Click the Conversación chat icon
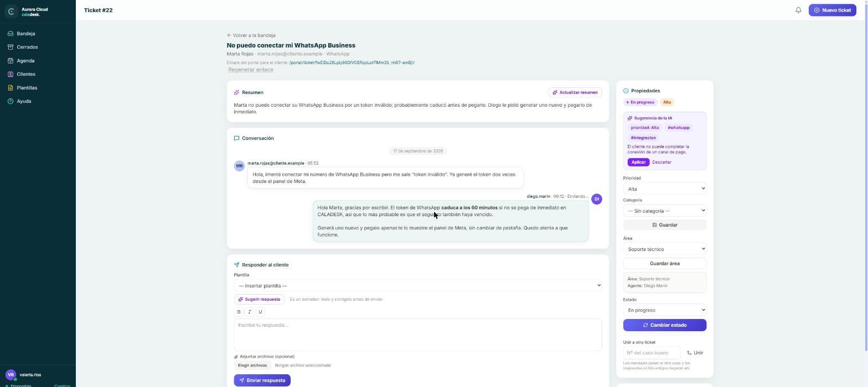 tap(236, 138)
